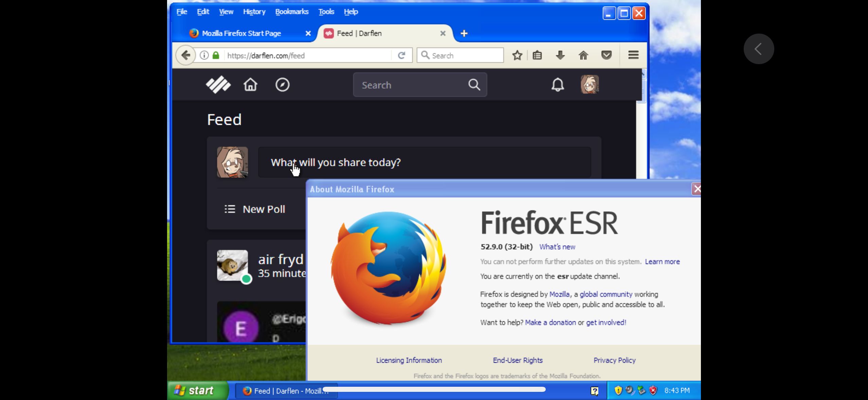Open the Firefox hamburger menu

tap(633, 55)
